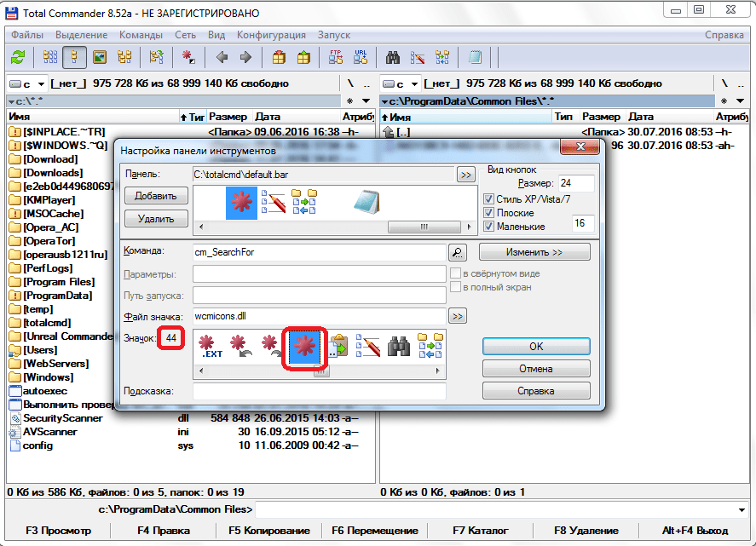
Task: Toggle the Маленькие checkbox
Action: pyautogui.click(x=489, y=226)
